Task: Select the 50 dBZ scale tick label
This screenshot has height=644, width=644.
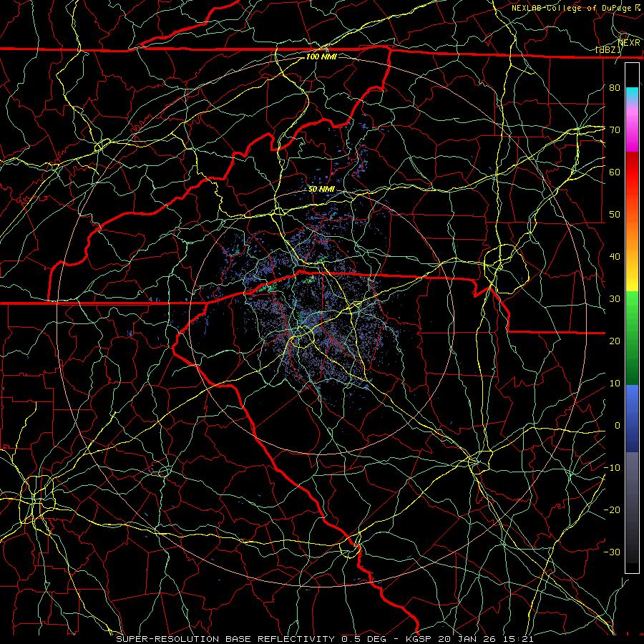Action: [x=615, y=215]
